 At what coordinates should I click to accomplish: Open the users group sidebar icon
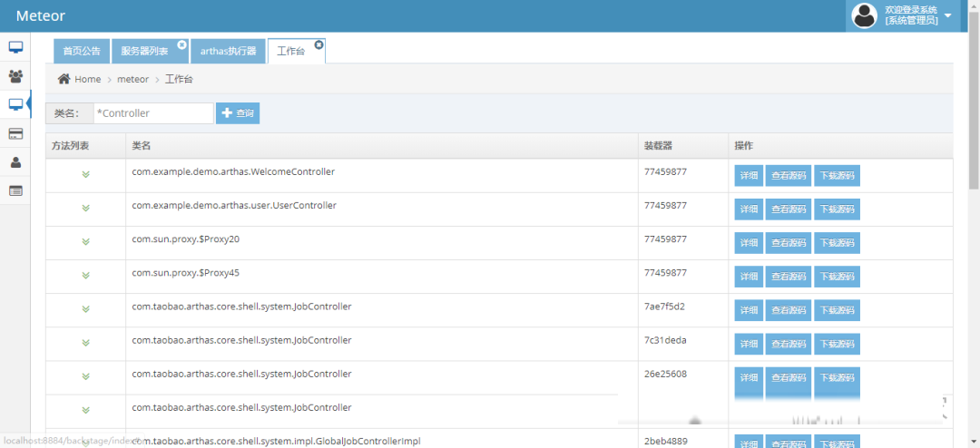[15, 76]
